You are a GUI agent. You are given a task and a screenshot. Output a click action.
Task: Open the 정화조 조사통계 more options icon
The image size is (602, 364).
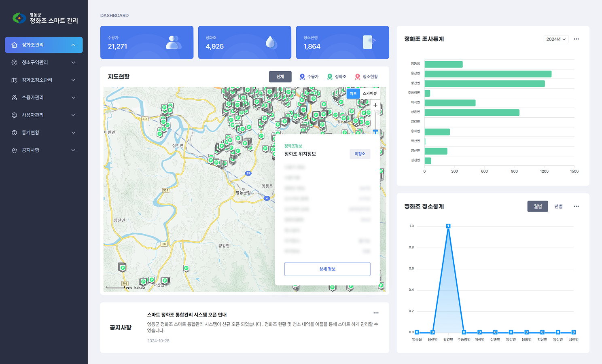point(576,39)
